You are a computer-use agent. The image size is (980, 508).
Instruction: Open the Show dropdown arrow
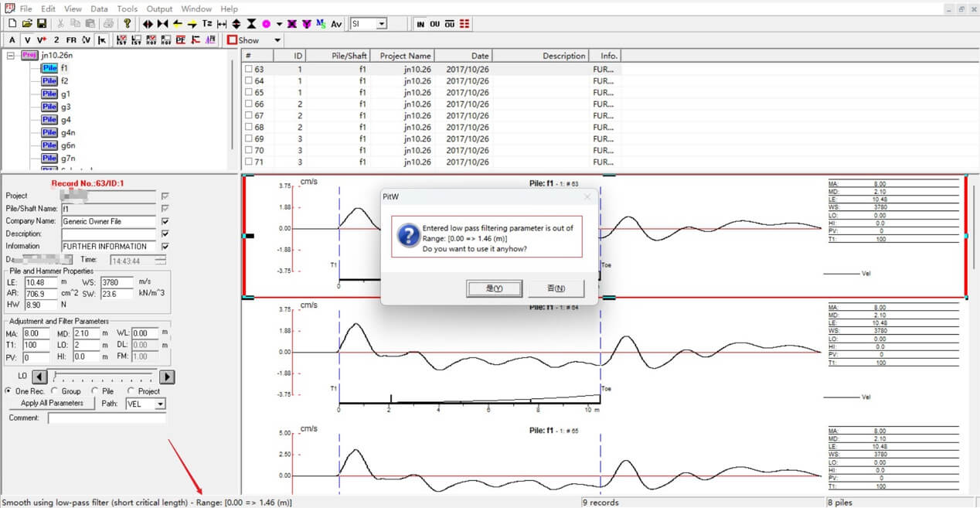[x=277, y=40]
